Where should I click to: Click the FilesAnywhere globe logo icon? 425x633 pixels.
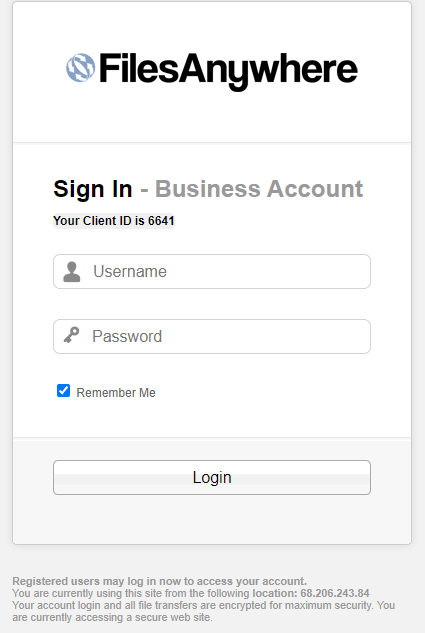click(81, 68)
